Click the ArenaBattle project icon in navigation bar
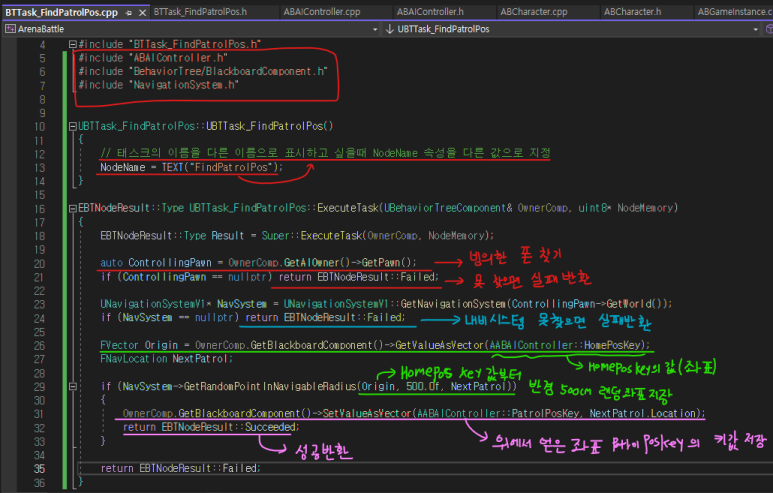773x493 pixels. (10, 29)
